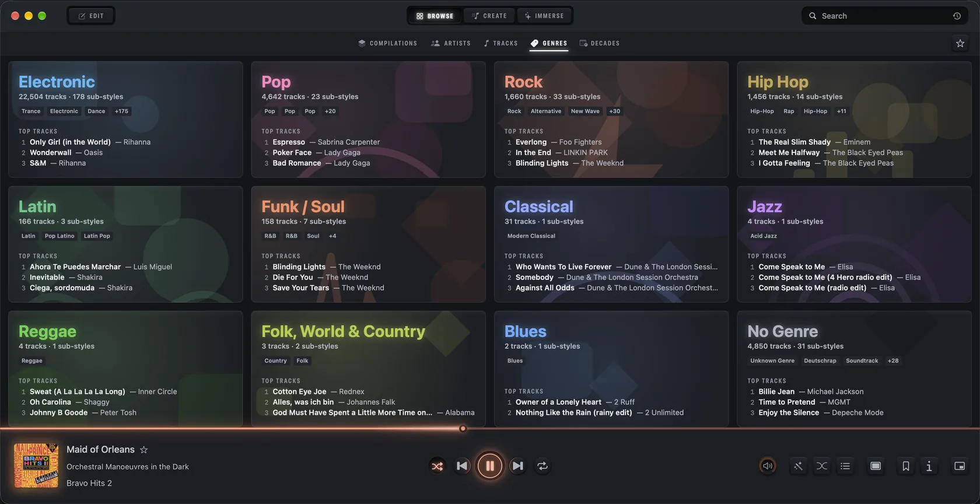
Task: Open the Pop genre heading
Action: tap(276, 82)
